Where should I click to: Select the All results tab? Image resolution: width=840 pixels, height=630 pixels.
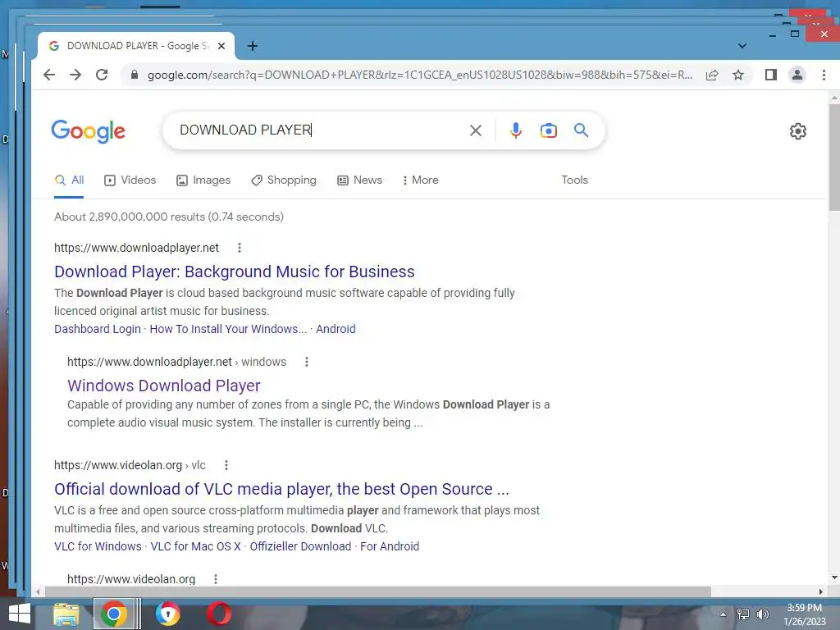tap(70, 180)
